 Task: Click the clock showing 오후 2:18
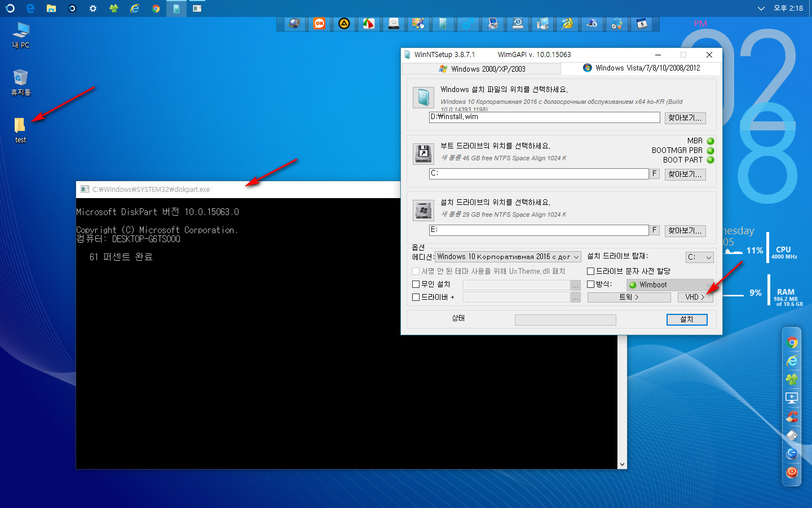(788, 8)
